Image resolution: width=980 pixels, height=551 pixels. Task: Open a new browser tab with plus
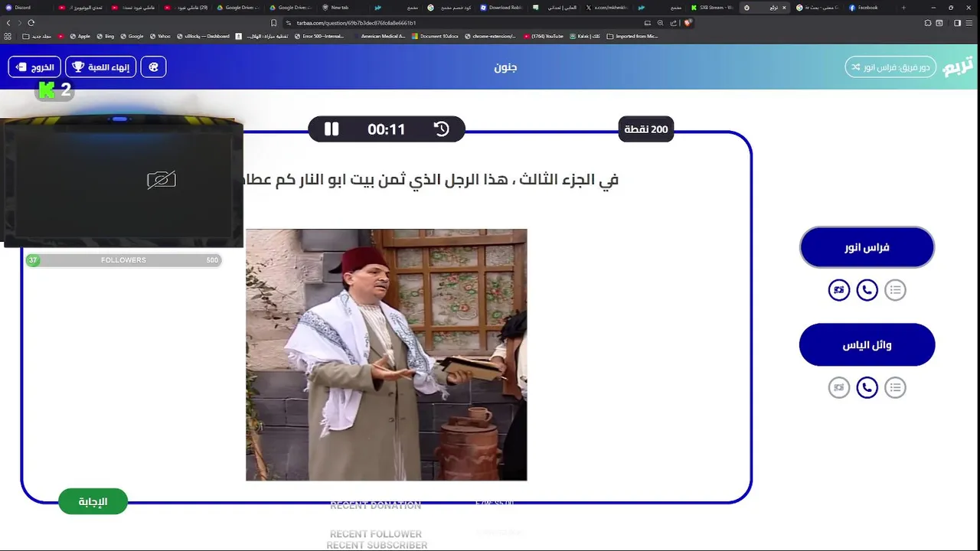(x=903, y=8)
